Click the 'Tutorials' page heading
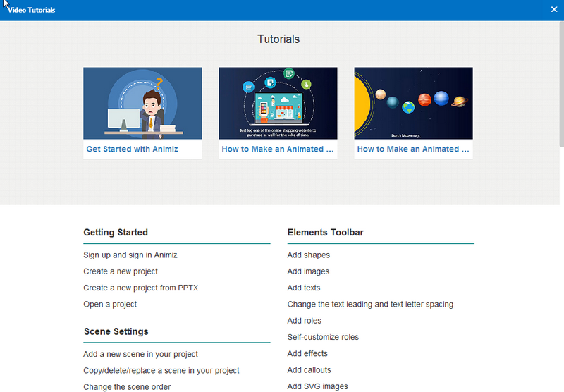The height and width of the screenshot is (392, 564). 278,39
